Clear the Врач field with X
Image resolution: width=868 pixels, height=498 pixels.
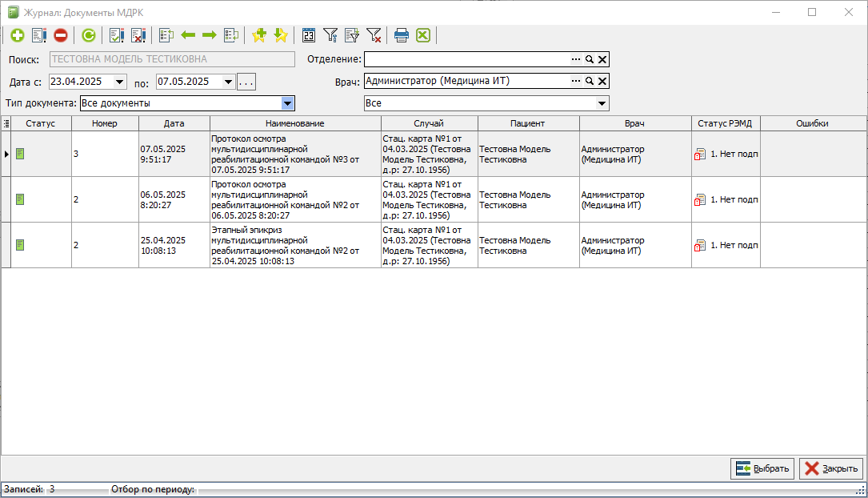(x=602, y=81)
